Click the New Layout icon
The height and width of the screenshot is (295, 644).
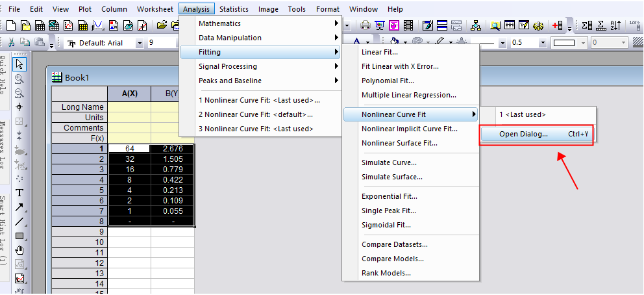point(114,25)
